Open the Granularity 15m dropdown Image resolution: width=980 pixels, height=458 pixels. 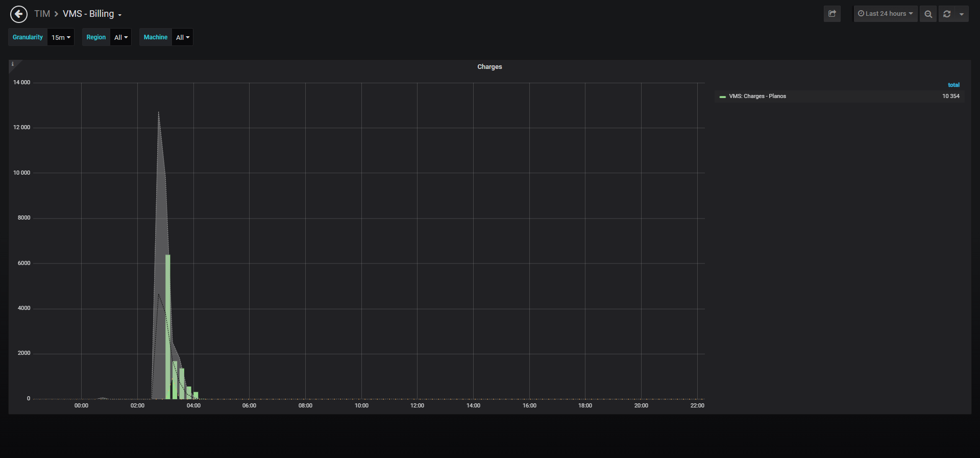tap(61, 37)
